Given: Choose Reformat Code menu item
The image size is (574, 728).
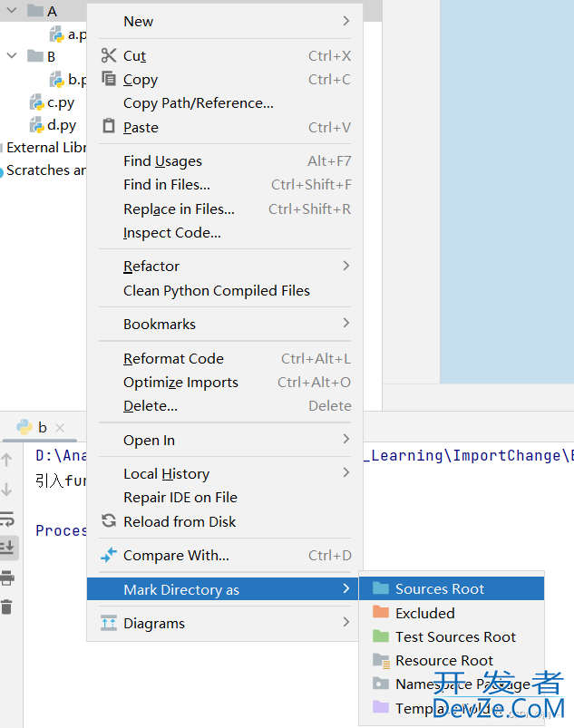Looking at the screenshot, I should 225,358.
